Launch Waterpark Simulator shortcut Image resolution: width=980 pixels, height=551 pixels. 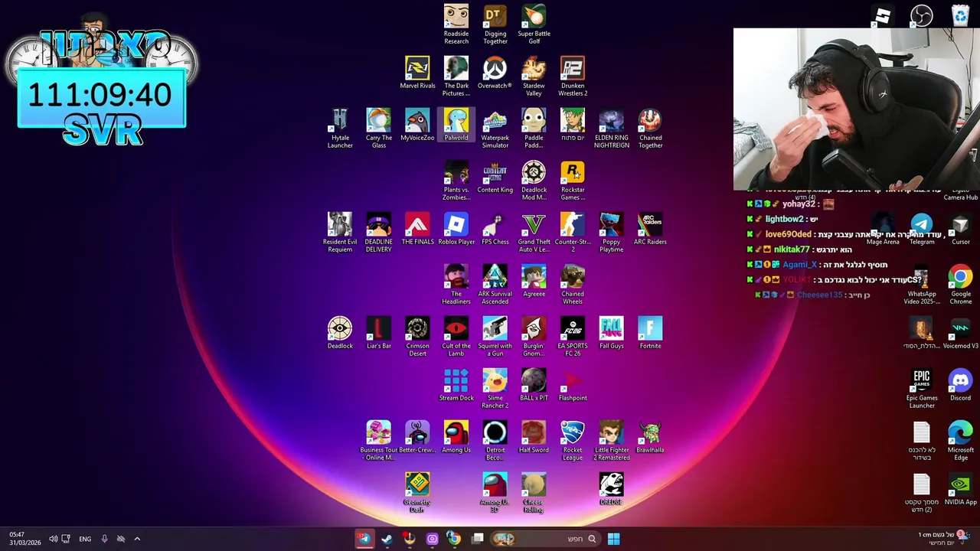pyautogui.click(x=495, y=129)
